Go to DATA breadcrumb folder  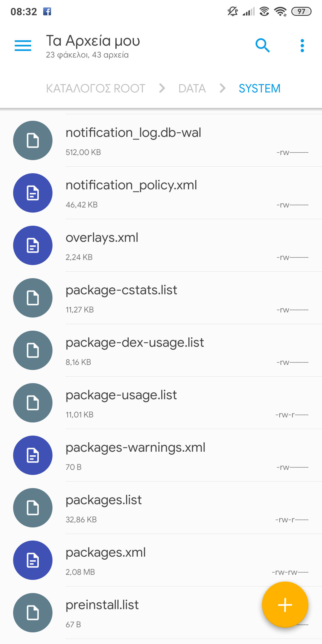coord(192,89)
